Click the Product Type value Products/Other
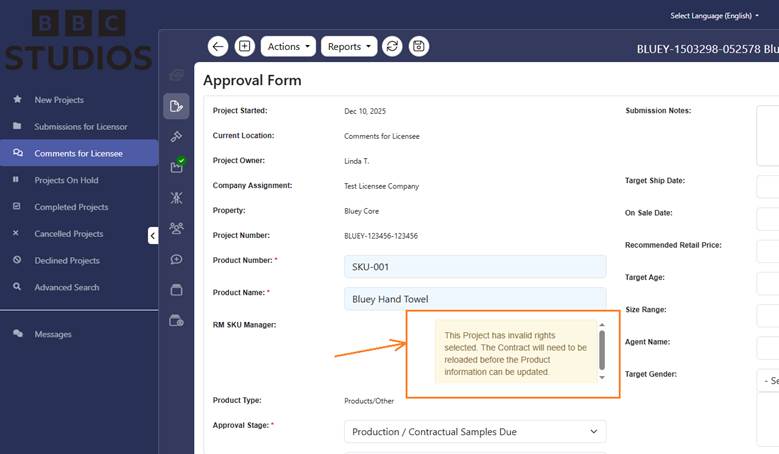Screen dimensions: 779x454 [x=369, y=401]
